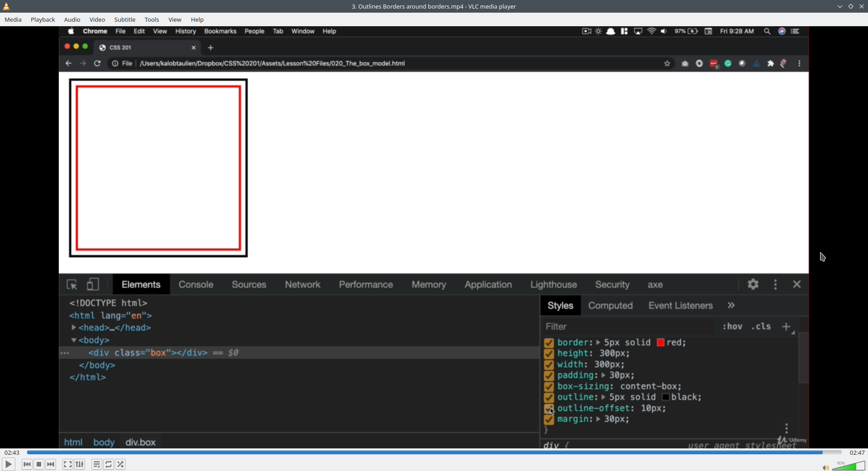Disable the margin property checkbox

tap(549, 420)
